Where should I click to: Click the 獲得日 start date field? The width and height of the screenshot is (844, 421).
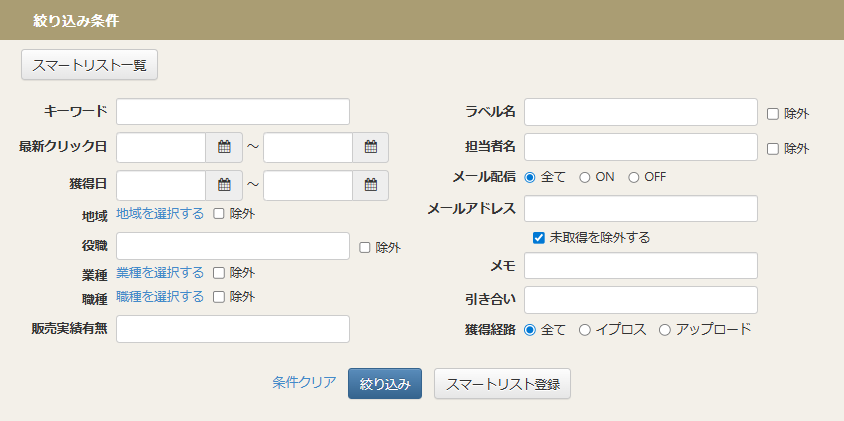[161, 185]
